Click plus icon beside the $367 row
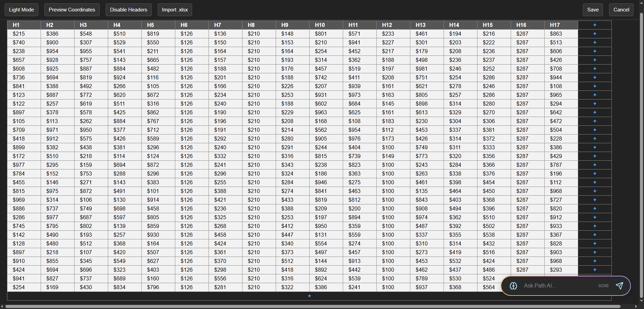This screenshot has height=309, width=644. [595, 235]
